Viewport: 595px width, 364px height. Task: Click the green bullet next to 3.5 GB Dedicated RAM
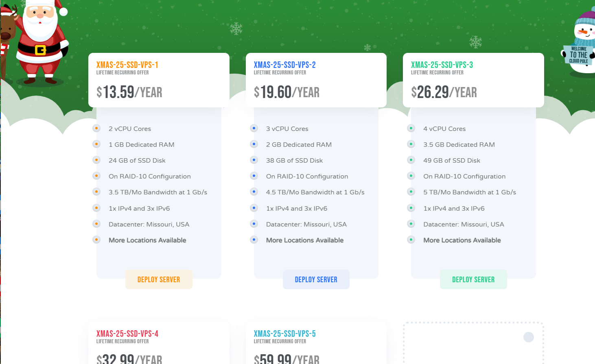point(411,144)
